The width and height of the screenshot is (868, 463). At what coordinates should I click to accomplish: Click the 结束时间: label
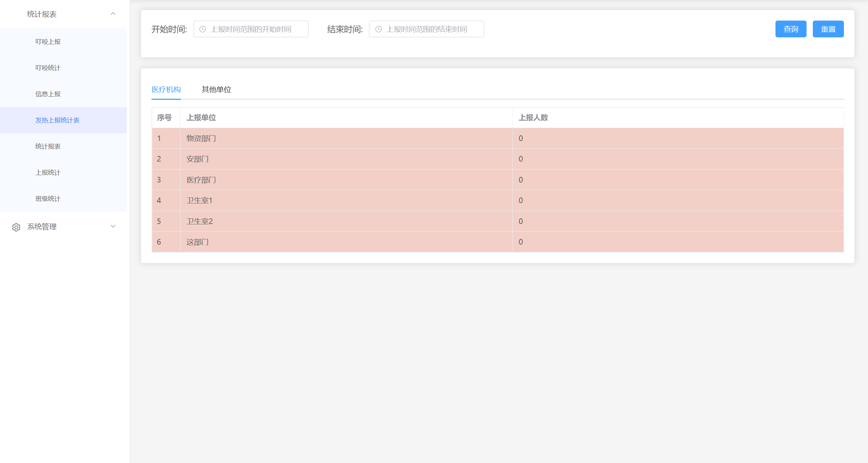[345, 29]
